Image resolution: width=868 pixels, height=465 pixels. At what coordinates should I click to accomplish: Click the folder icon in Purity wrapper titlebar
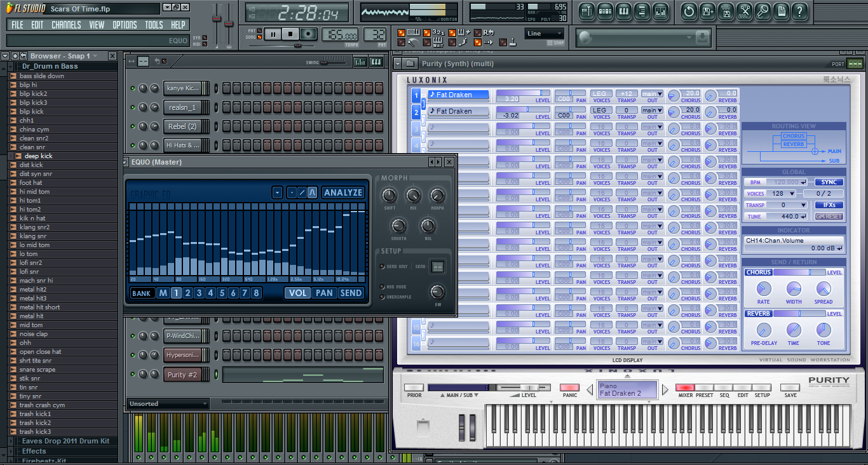(x=410, y=64)
